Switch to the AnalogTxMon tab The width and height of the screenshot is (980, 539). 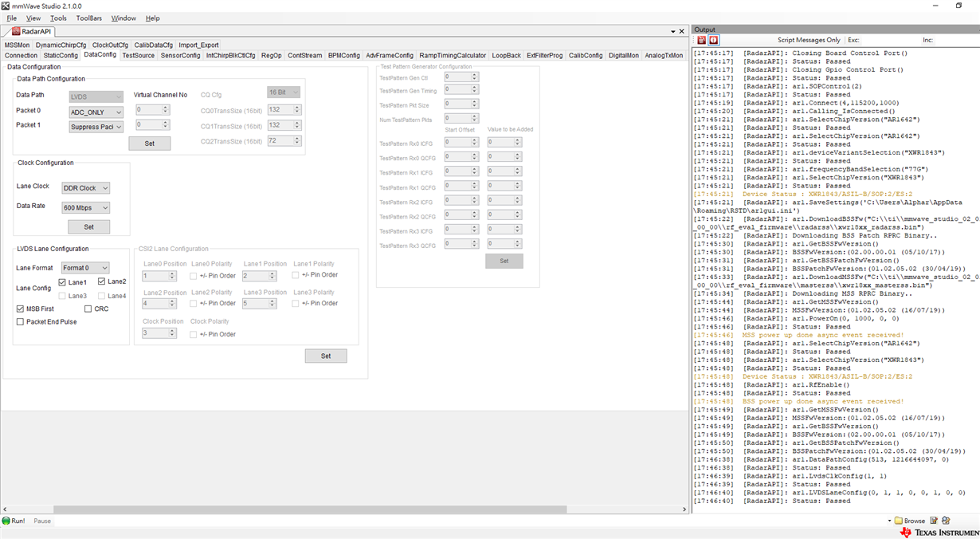(x=664, y=56)
